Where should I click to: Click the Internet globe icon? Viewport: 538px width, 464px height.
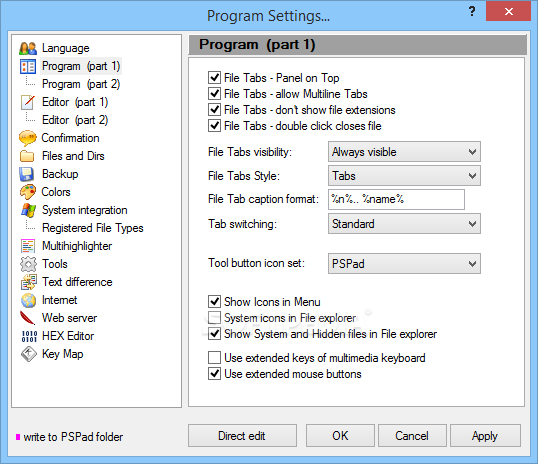(x=28, y=300)
